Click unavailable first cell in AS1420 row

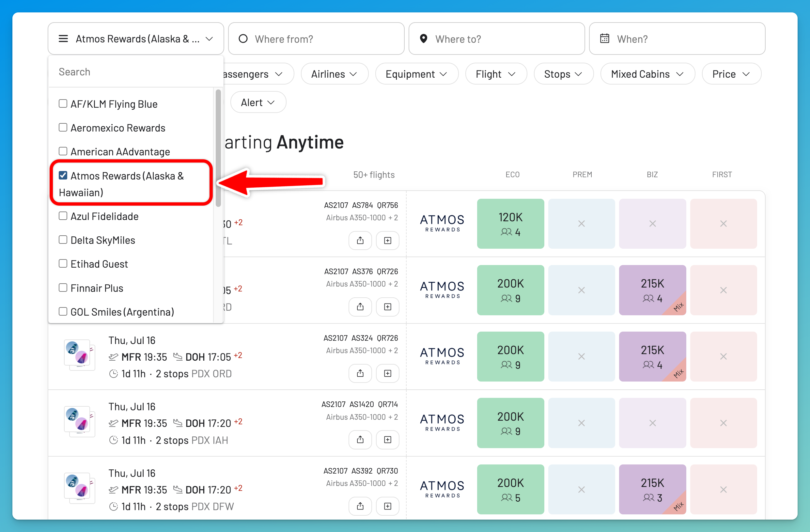723,423
